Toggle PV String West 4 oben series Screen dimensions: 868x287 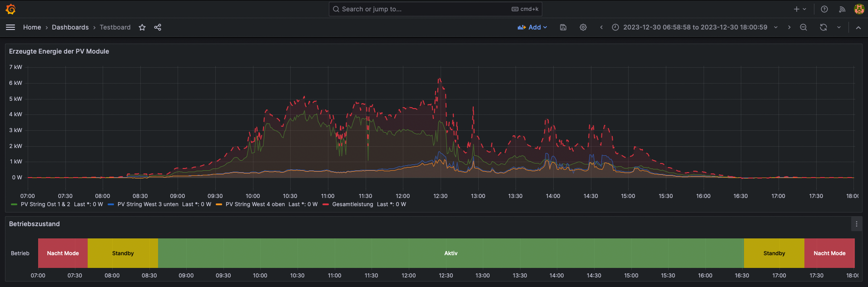(x=255, y=204)
